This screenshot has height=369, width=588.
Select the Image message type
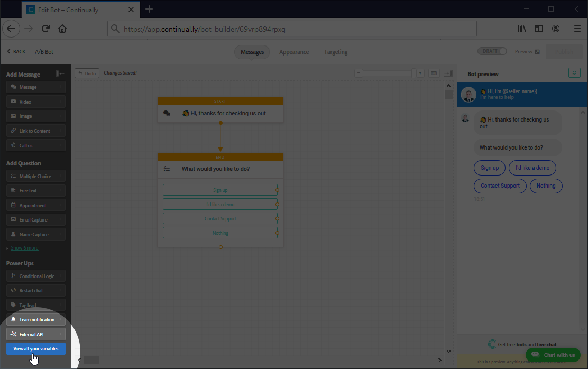coord(35,116)
